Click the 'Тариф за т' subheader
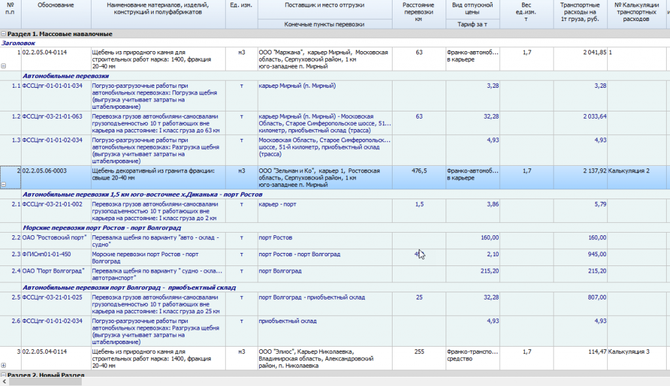Viewport: 670px width, 386px height. tap(473, 24)
